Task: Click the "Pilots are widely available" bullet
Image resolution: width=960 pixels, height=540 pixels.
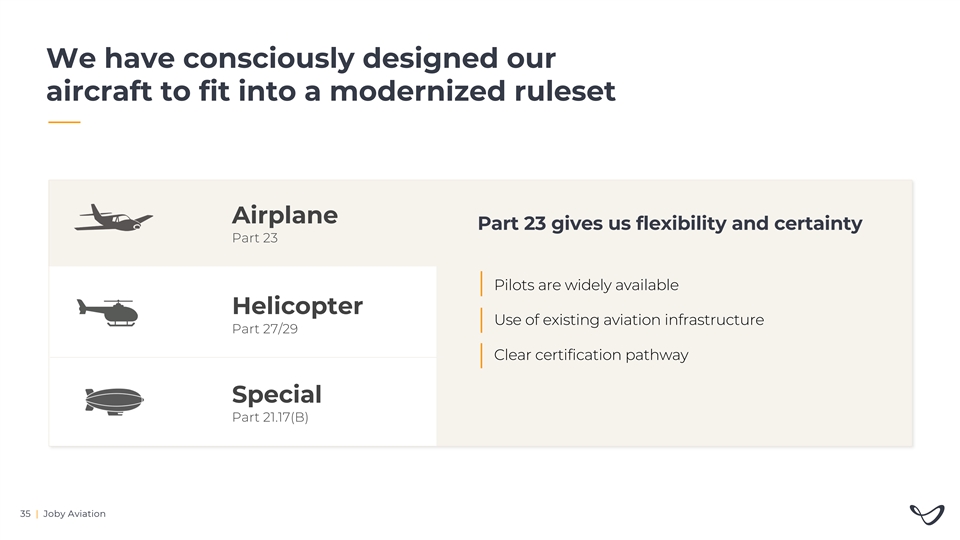Action: point(586,285)
